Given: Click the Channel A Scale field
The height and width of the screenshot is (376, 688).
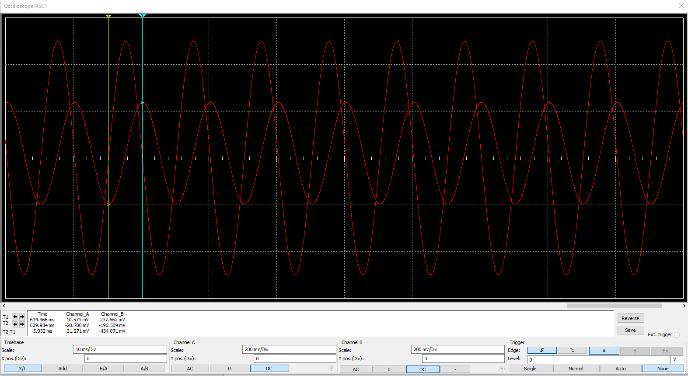Looking at the screenshot, I should pos(289,350).
